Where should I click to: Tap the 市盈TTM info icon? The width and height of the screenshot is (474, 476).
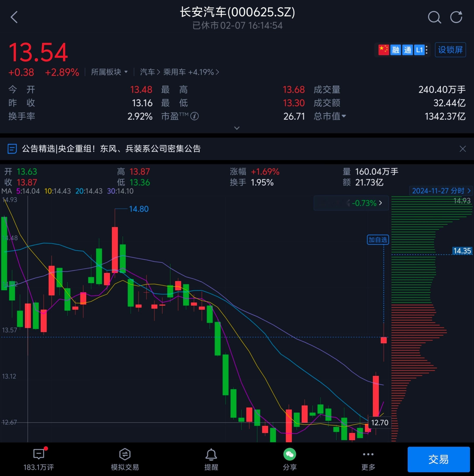tap(194, 116)
